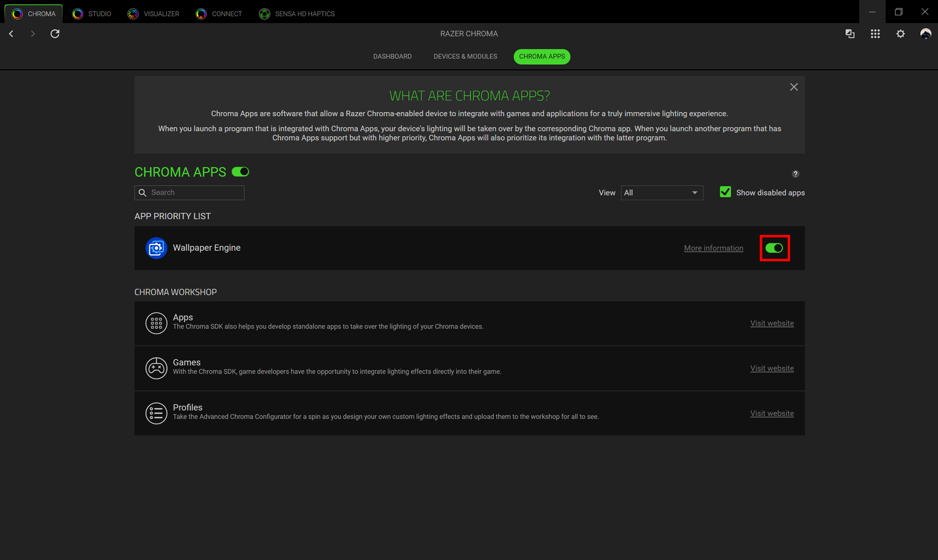Screen dimensions: 938x560
Task: Click More information for Wallpaper Engine
Action: 713,247
